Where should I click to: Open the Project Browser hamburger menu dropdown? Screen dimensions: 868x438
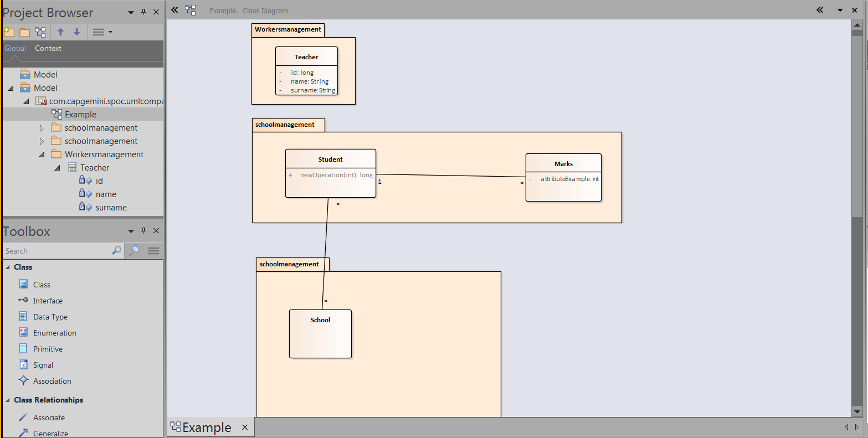[x=102, y=32]
